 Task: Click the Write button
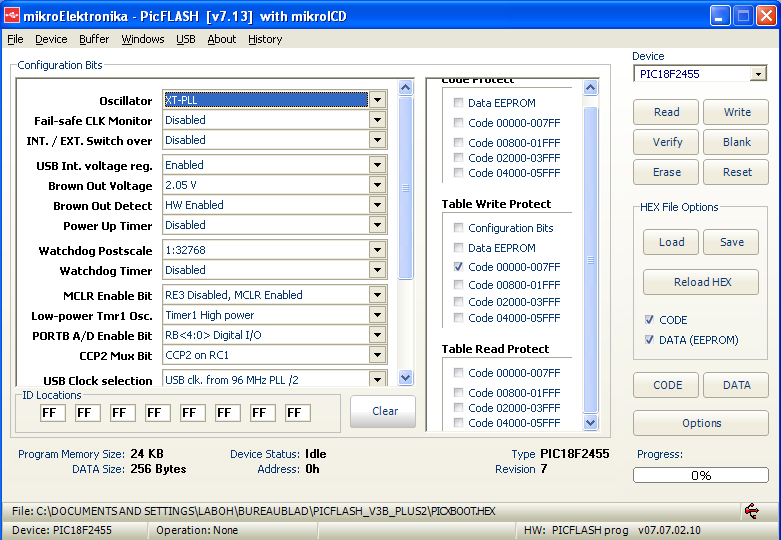(x=736, y=112)
